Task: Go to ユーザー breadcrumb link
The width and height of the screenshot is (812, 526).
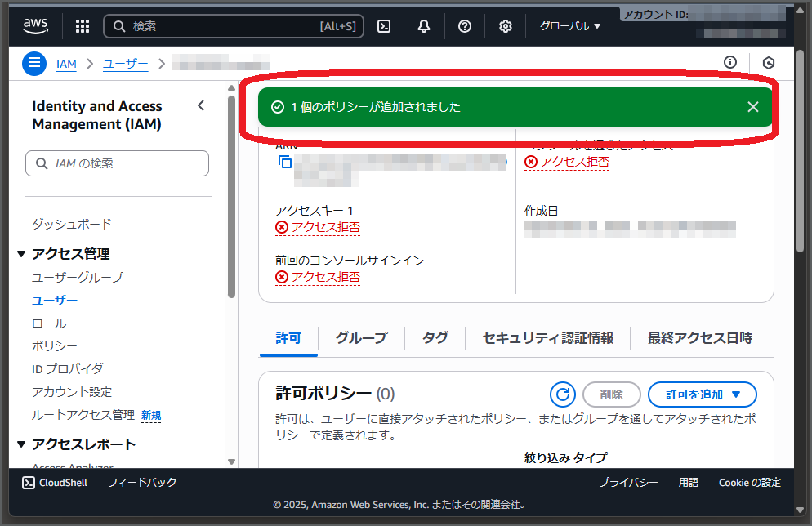Action: tap(125, 64)
